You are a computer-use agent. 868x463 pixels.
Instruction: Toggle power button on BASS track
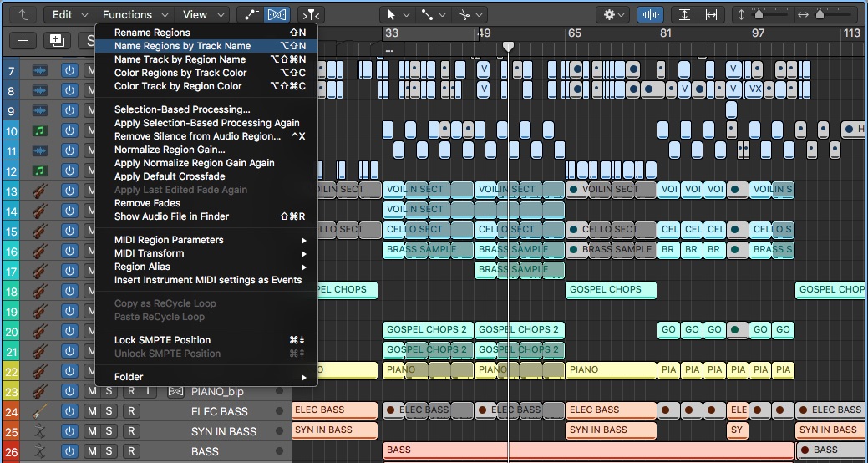(x=69, y=451)
